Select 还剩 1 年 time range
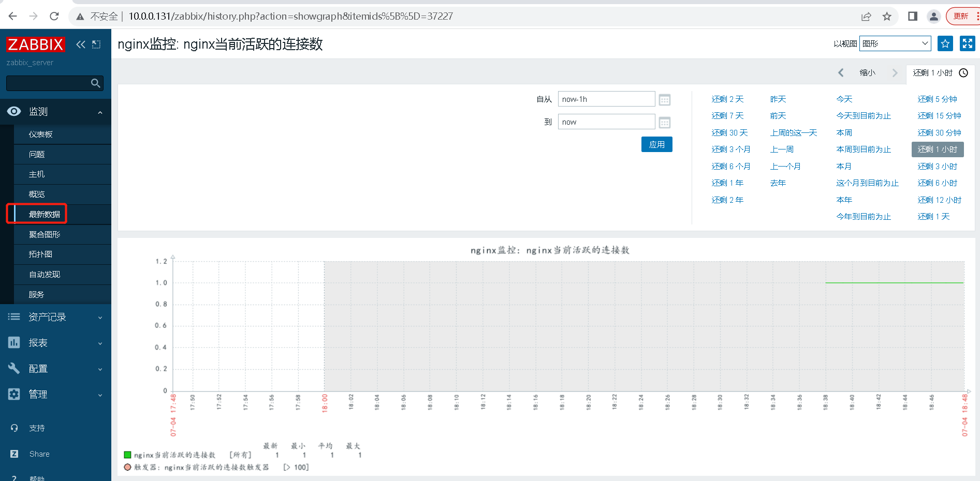The width and height of the screenshot is (980, 481). (727, 183)
